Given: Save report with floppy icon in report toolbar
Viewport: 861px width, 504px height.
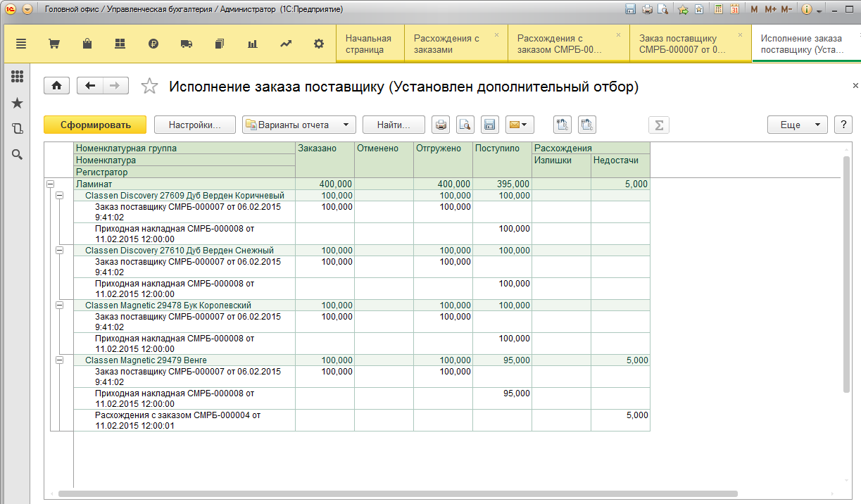Looking at the screenshot, I should pyautogui.click(x=490, y=125).
